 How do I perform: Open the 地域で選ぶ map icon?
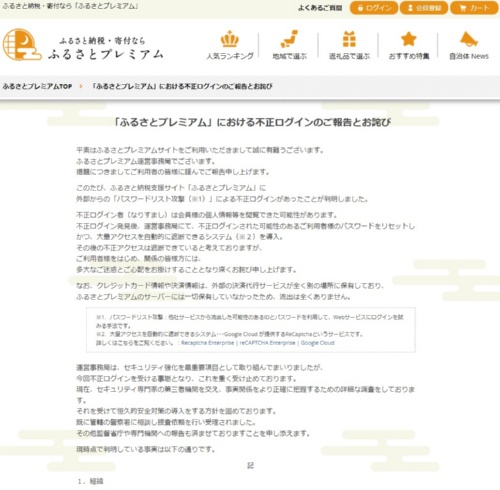point(289,39)
